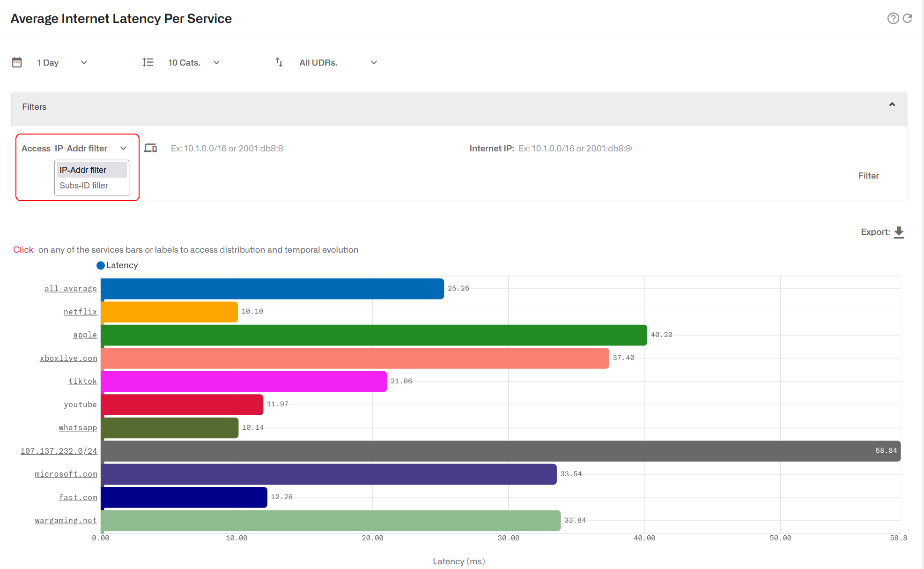Click the navy fast.com latency bar
This screenshot has width=924, height=569.
(184, 498)
